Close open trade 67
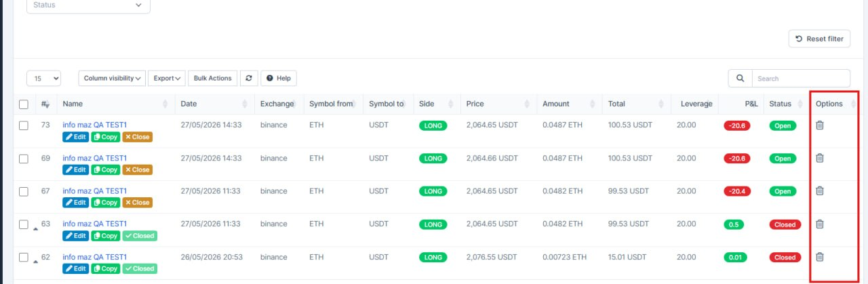This screenshot has height=284, width=868. tap(137, 203)
